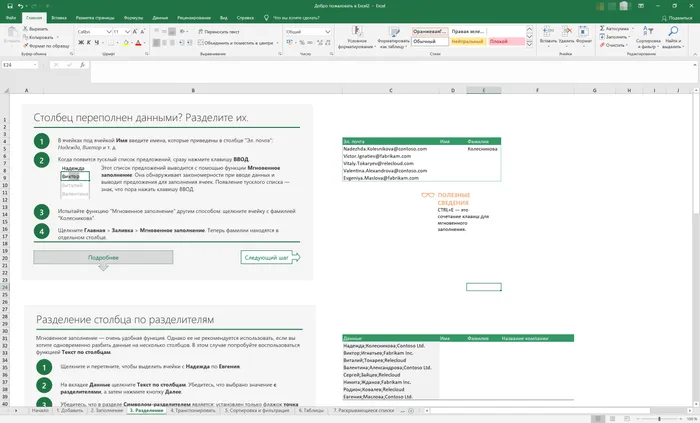Click Format Painter (Формат по образцу)
This screenshot has width=700, height=423.
[46, 46]
